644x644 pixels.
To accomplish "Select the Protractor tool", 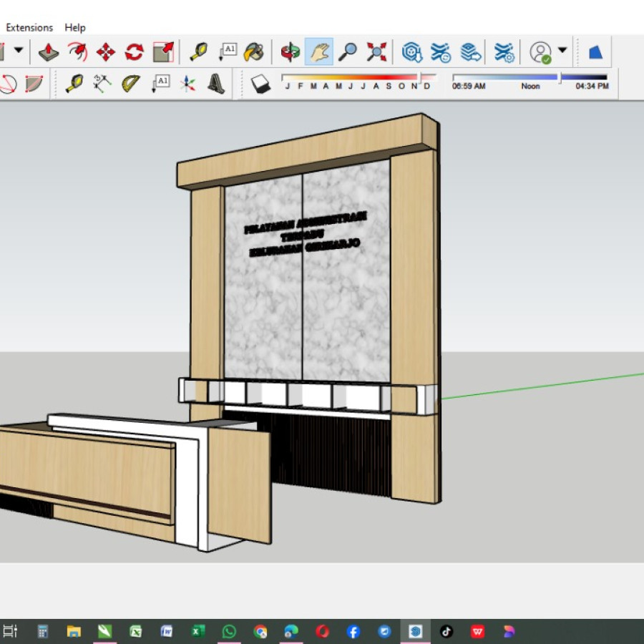I will click(x=131, y=84).
